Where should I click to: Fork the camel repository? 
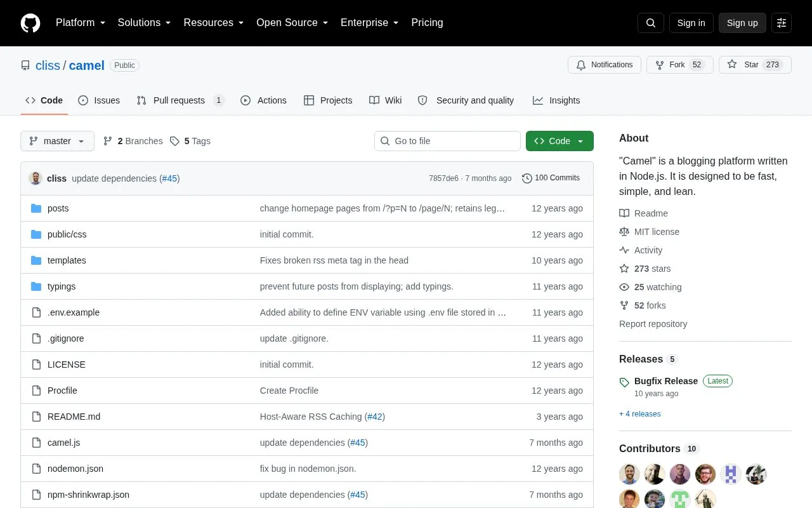(680, 65)
